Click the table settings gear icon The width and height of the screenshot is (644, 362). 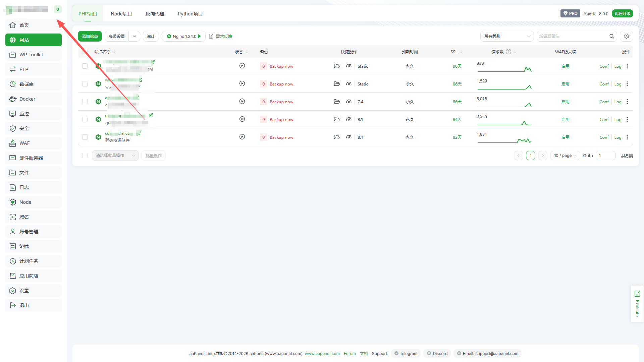[x=626, y=36]
